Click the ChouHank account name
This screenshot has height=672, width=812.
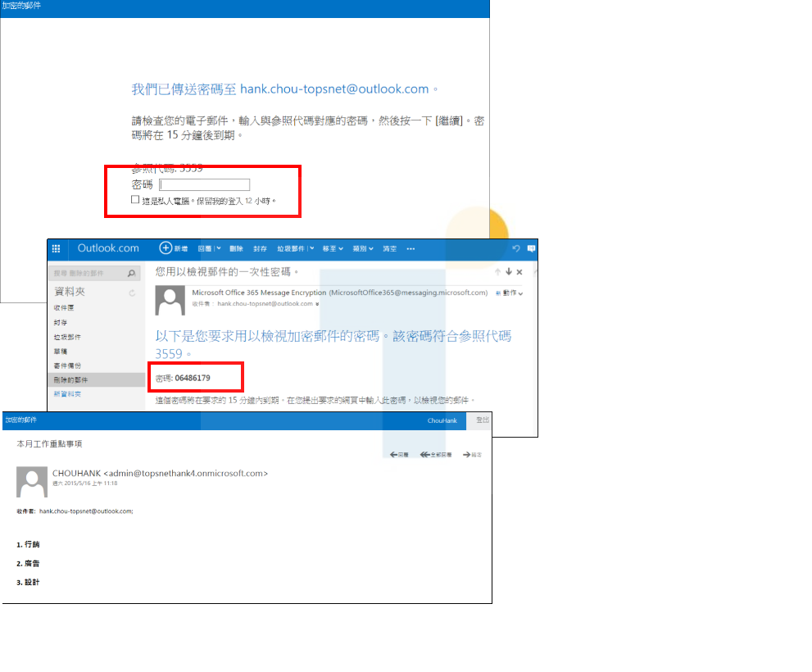(x=442, y=420)
